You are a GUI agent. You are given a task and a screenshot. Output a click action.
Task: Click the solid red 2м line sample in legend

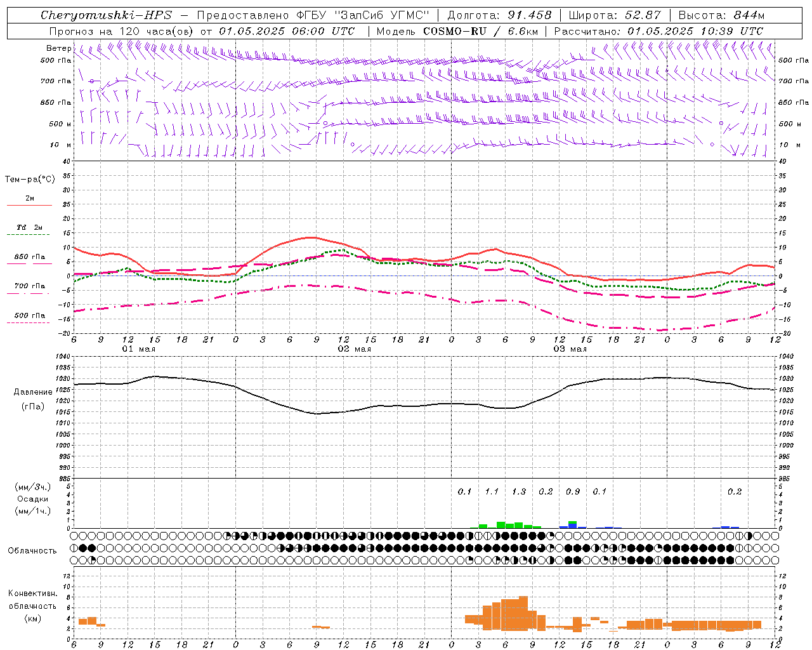pyautogui.click(x=30, y=206)
